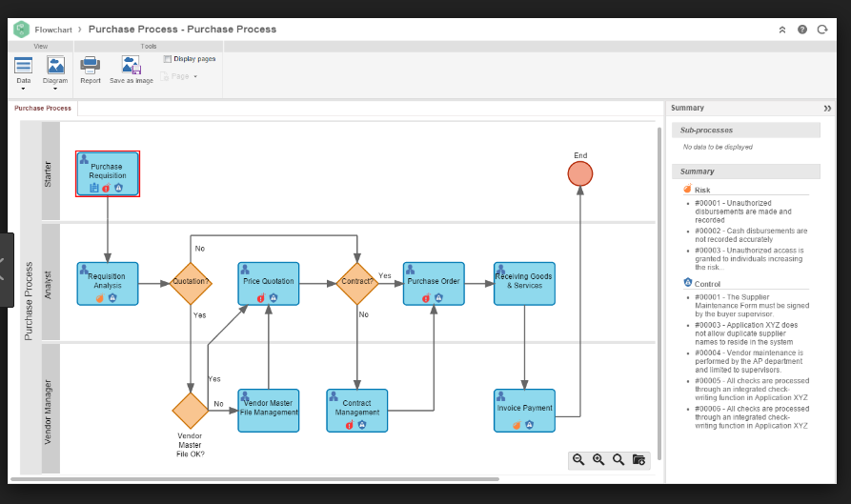Image resolution: width=851 pixels, height=504 pixels.
Task: Zoom in on the flowchart diagram
Action: pos(598,459)
